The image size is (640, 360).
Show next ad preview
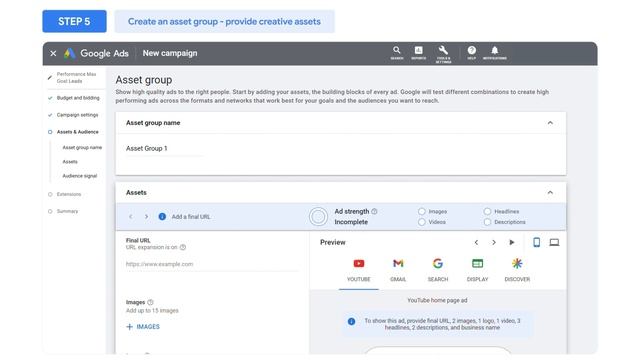click(494, 243)
